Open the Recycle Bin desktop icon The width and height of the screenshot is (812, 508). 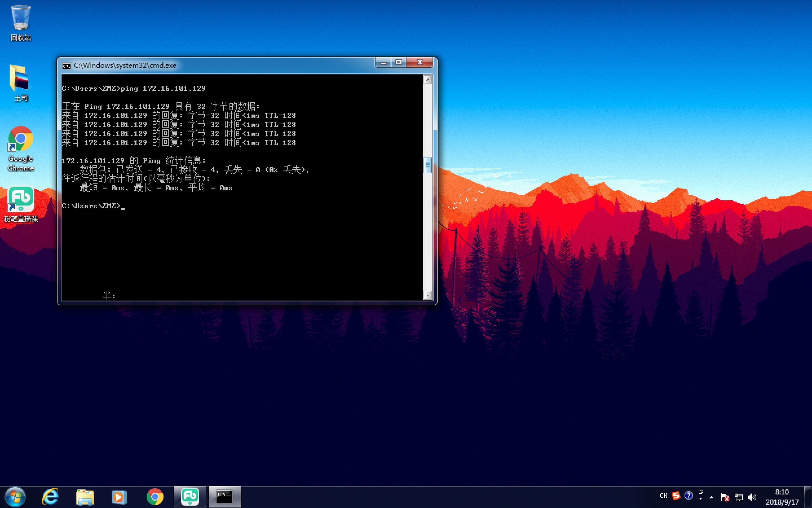point(21,23)
